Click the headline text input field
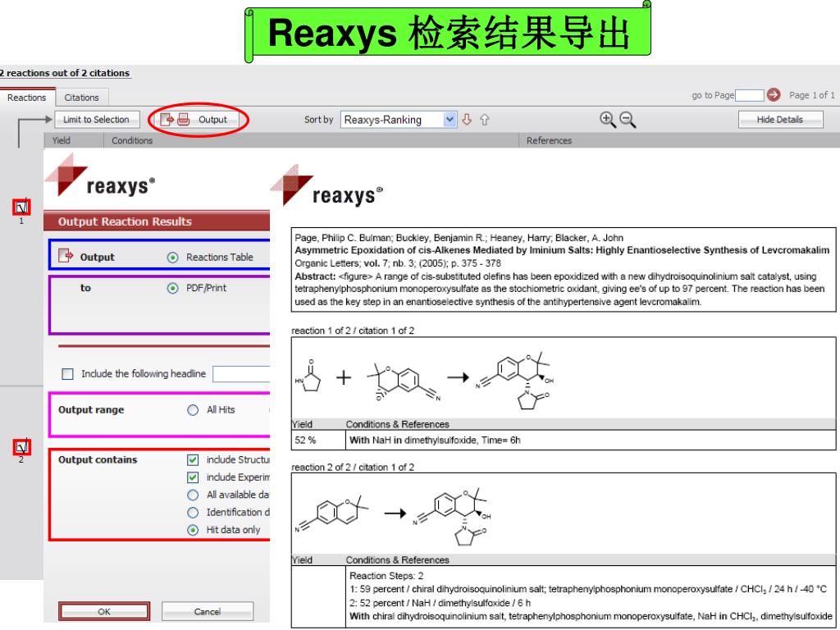The height and width of the screenshot is (630, 840). (x=241, y=374)
